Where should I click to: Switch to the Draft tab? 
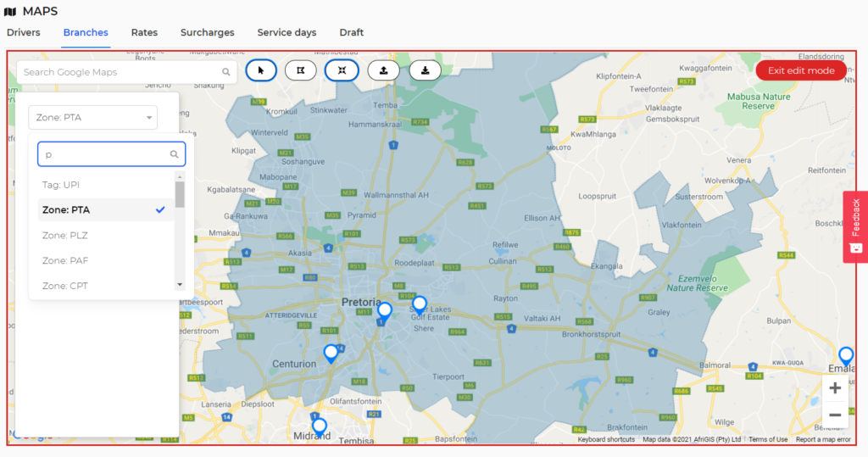coord(352,33)
